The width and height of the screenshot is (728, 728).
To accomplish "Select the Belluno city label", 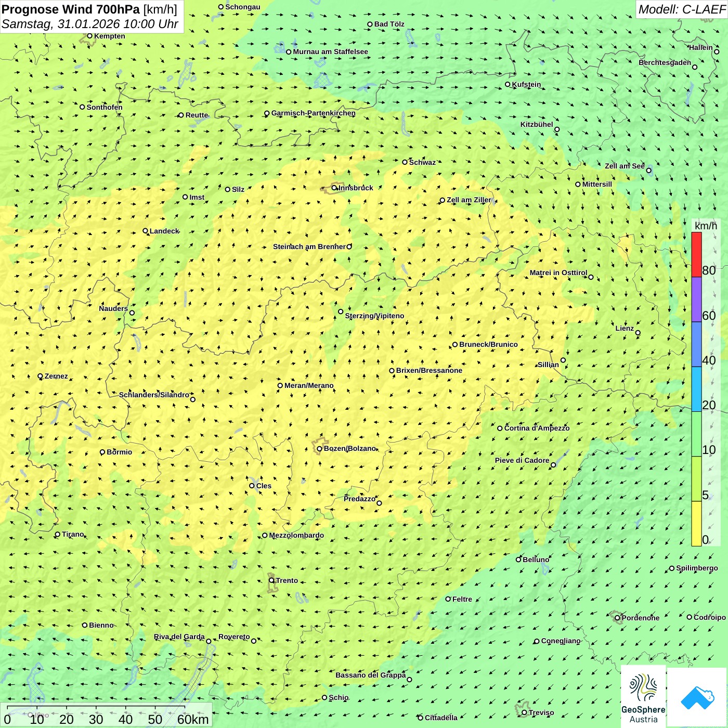I will coord(536,560).
